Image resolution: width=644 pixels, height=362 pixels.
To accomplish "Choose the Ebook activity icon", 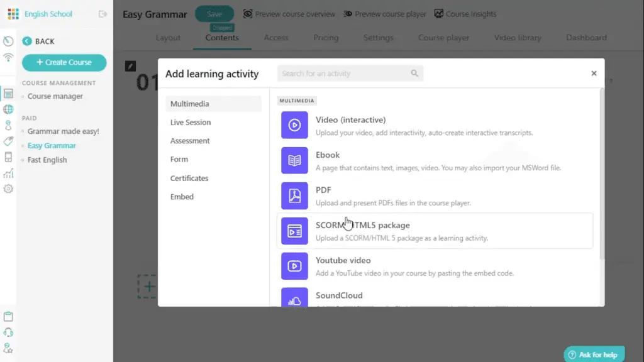I will [x=294, y=160].
